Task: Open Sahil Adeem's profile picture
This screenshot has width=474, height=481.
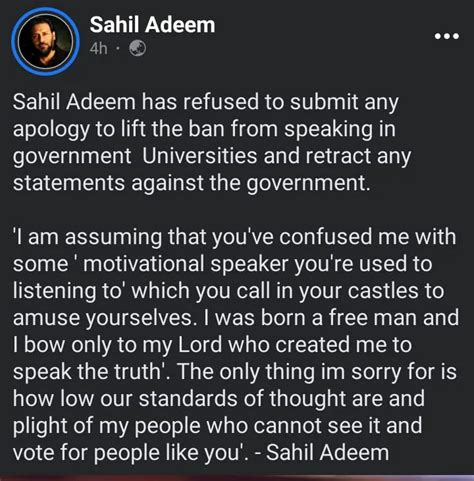Action: [45, 42]
